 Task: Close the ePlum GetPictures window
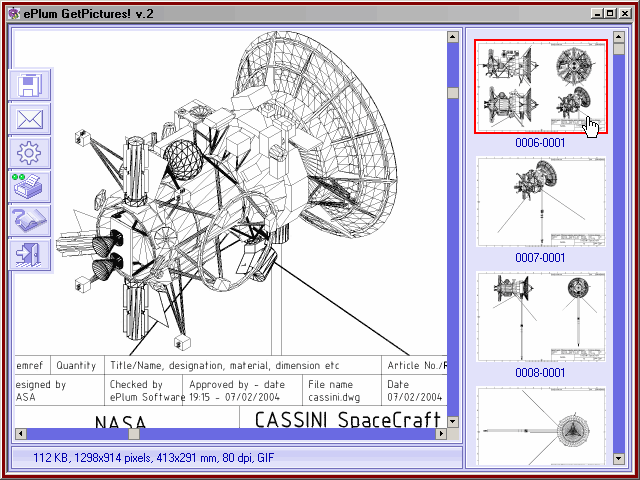coord(625,13)
